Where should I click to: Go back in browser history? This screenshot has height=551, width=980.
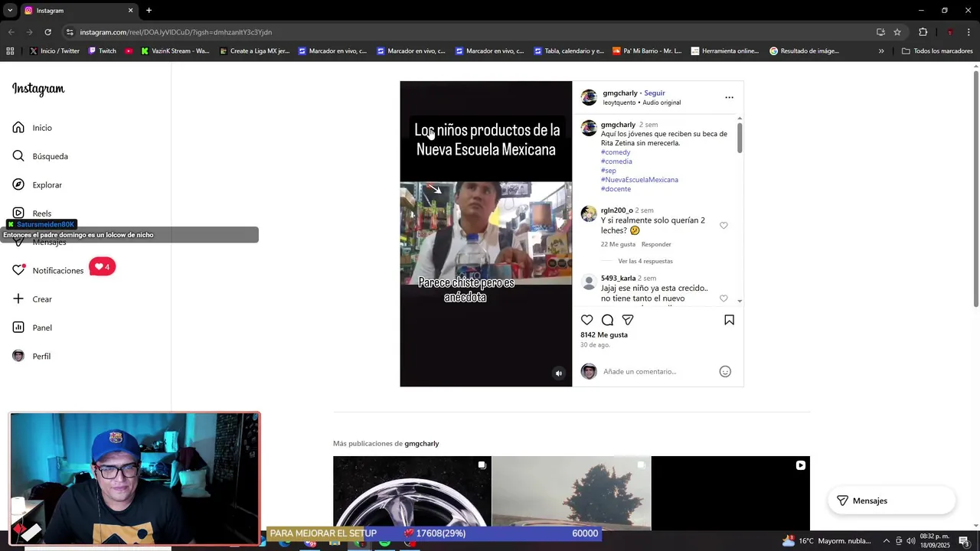coord(11,32)
